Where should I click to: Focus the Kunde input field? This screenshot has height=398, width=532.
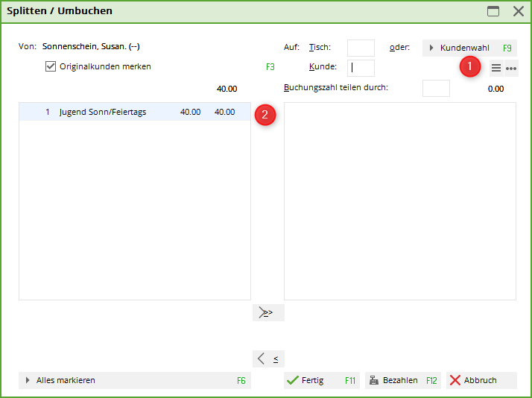click(x=361, y=68)
